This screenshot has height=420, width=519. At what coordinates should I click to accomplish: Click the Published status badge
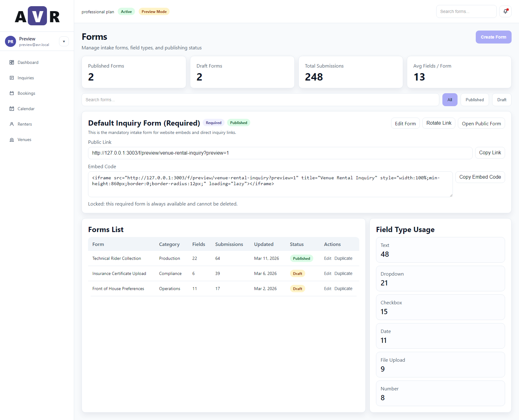pyautogui.click(x=302, y=258)
